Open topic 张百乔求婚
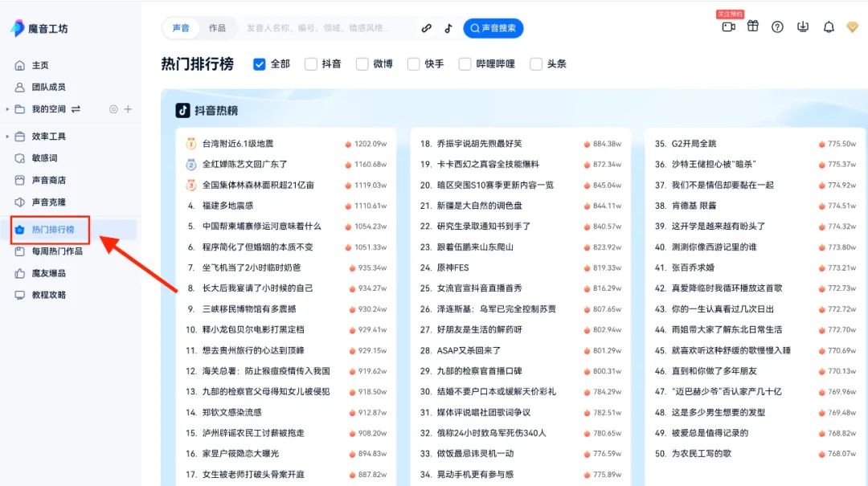This screenshot has width=868, height=486. pos(693,268)
